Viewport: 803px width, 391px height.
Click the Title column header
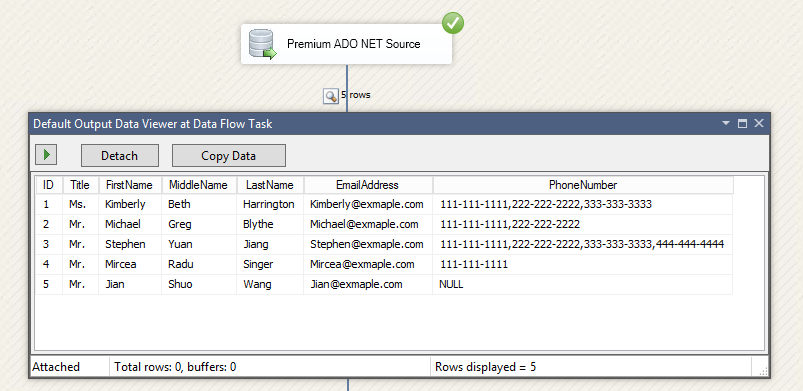pyautogui.click(x=80, y=185)
